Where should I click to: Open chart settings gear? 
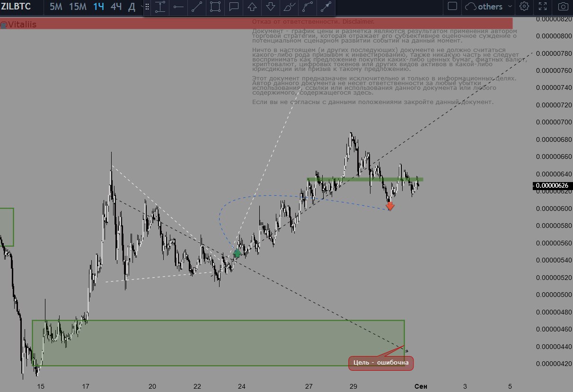pos(524,7)
